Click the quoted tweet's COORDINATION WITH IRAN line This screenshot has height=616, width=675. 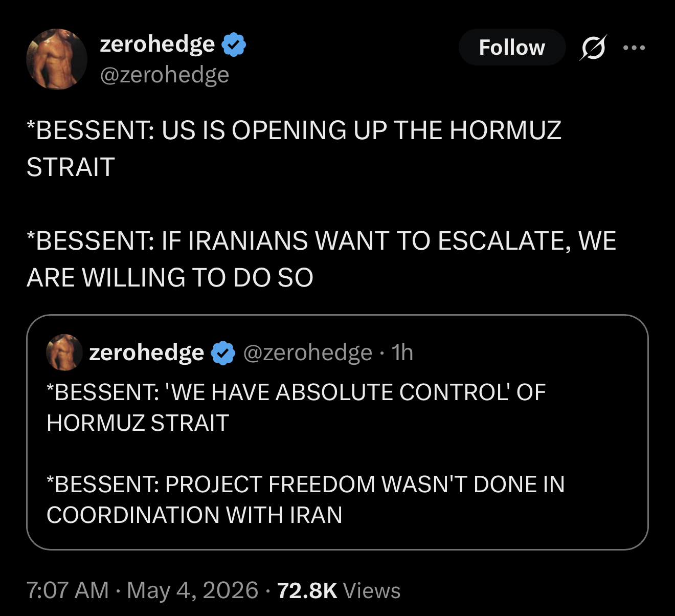[x=194, y=515]
